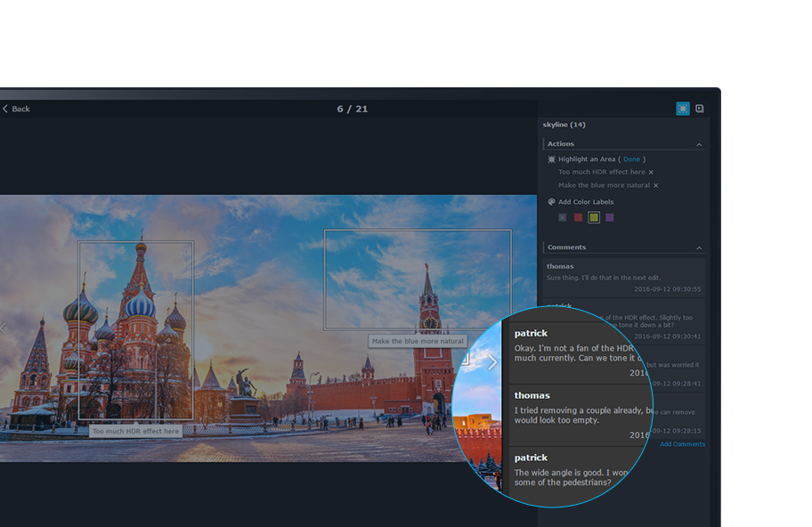
Task: Go to next photo with right arrow
Action: [x=492, y=362]
